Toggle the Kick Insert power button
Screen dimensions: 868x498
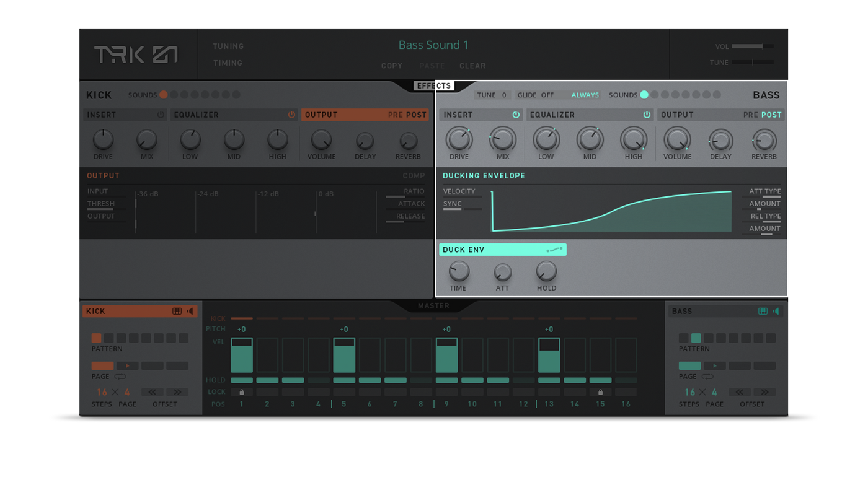click(x=161, y=115)
